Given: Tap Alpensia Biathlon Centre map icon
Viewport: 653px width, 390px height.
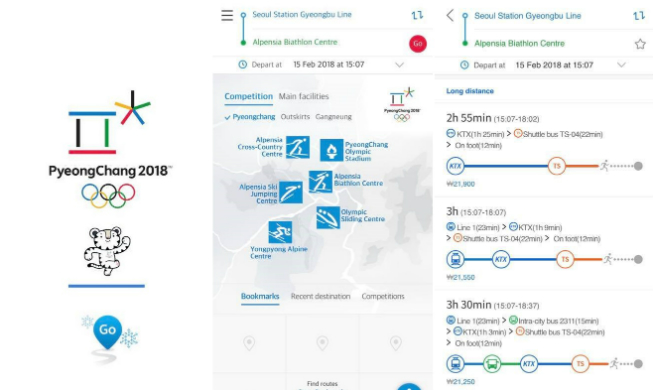Looking at the screenshot, I should [320, 182].
